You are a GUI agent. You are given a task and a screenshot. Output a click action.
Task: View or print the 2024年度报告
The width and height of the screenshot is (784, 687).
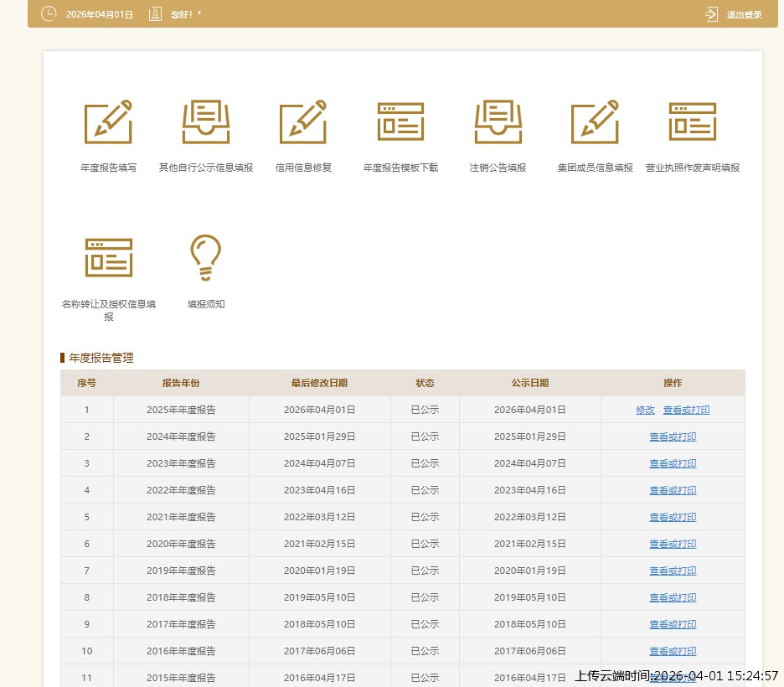[673, 436]
